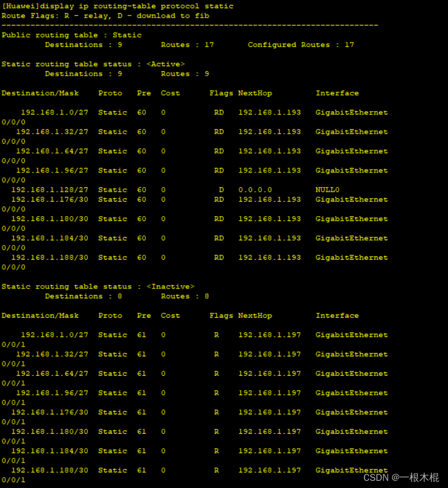The width and height of the screenshot is (448, 488).
Task: Select 'Static routing table status : <Inactive>' line
Action: click(98, 287)
